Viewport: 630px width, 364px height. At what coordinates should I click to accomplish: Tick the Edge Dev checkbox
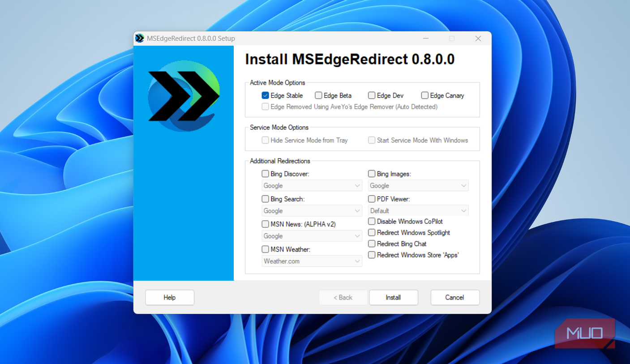coord(372,95)
